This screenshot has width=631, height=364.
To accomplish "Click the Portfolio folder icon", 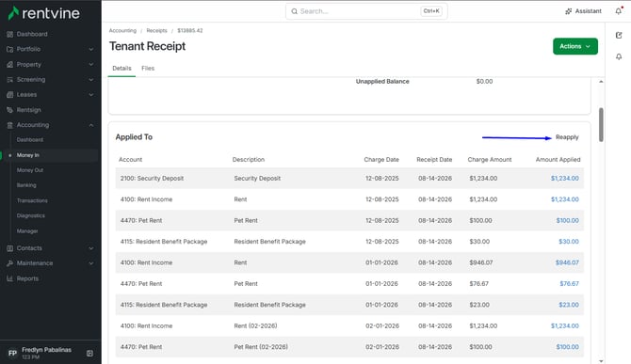I will pyautogui.click(x=10, y=49).
